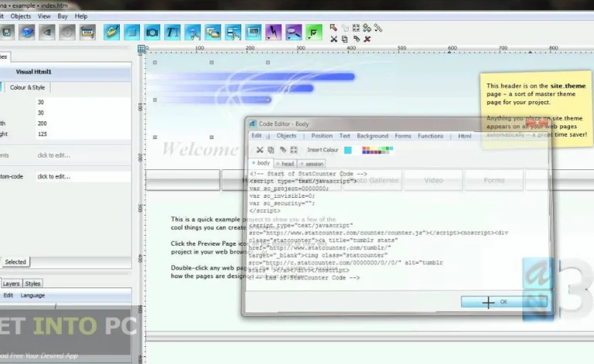The height and width of the screenshot is (364, 594).
Task: Click the copy icon in Code Editor toolbar
Action: [271, 150]
